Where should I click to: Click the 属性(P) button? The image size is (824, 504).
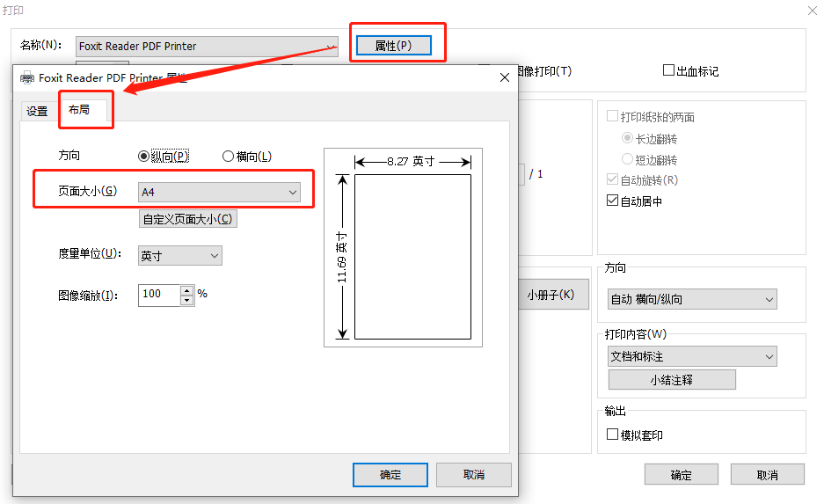tap(394, 45)
